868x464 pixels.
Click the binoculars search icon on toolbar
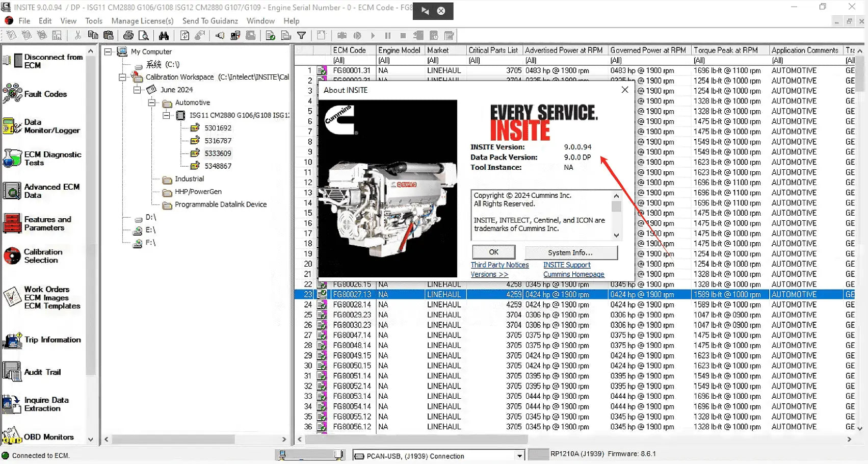click(x=164, y=35)
